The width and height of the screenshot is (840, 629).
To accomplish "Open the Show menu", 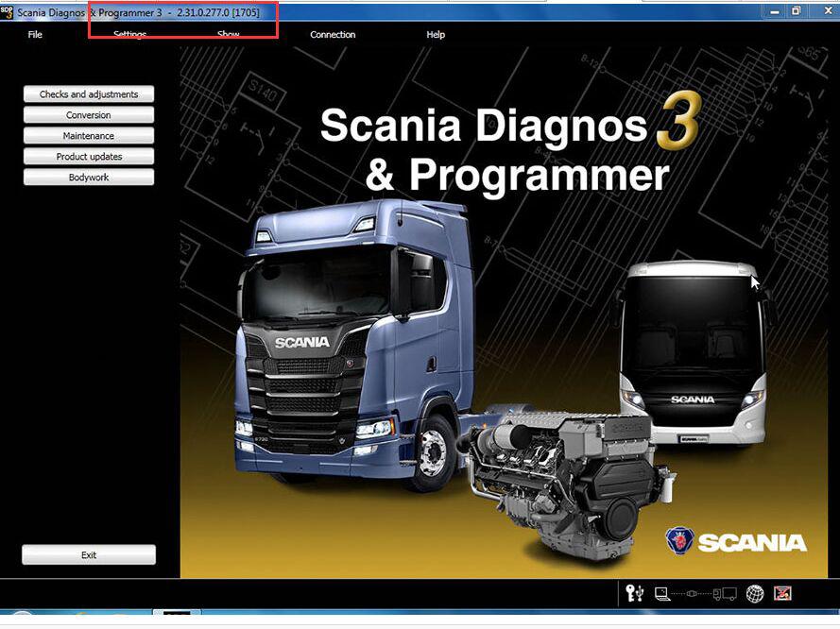I will coord(229,35).
